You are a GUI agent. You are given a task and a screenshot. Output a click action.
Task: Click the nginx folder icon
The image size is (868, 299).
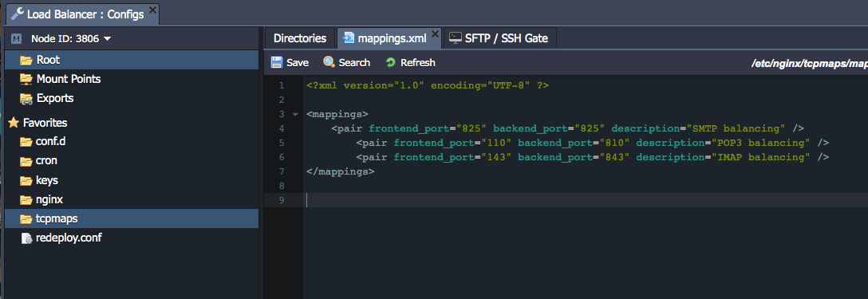pos(26,199)
